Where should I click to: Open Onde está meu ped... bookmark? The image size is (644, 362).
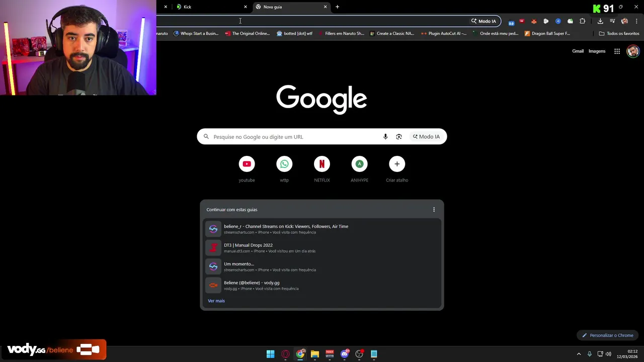496,34
